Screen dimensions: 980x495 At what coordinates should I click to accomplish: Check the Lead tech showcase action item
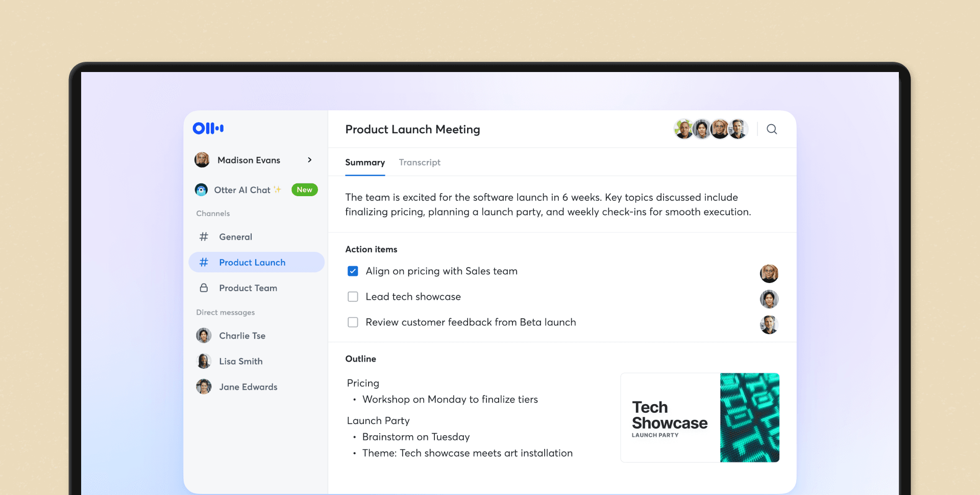353,297
